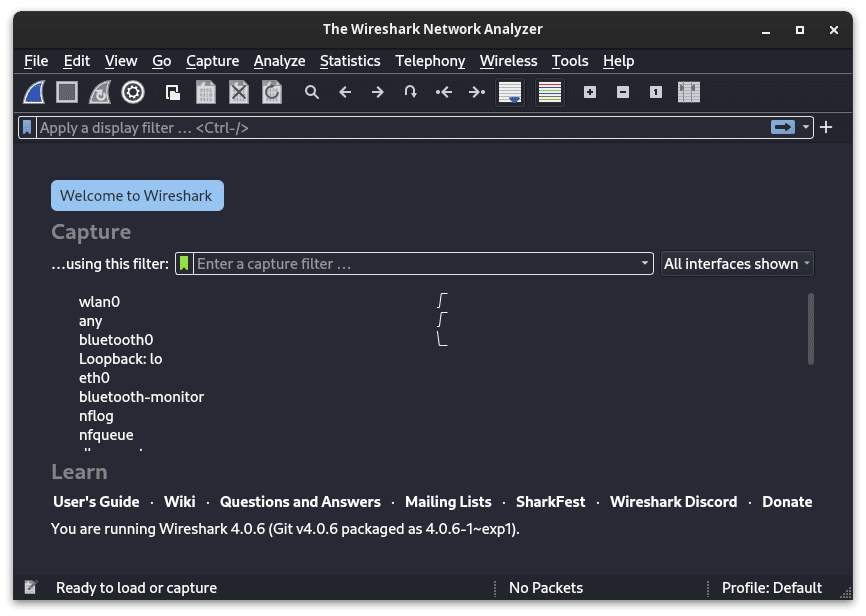The height and width of the screenshot is (616, 866).
Task: Open the Telephony menu
Action: [x=430, y=61]
